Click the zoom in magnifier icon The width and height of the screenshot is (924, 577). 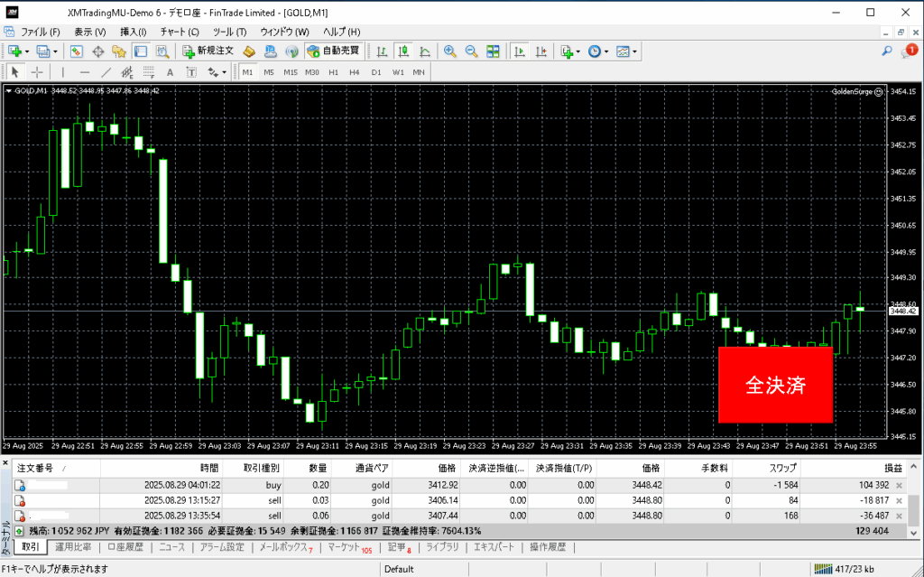449,51
